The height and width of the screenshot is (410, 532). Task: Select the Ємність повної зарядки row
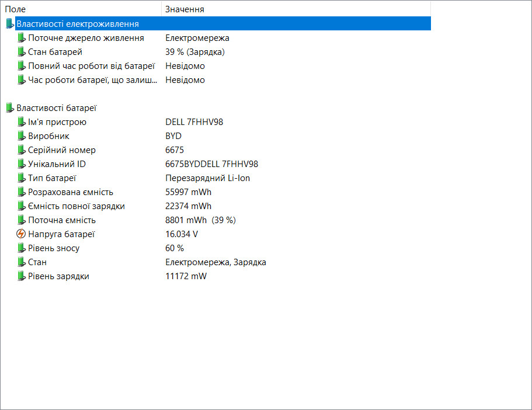[77, 206]
